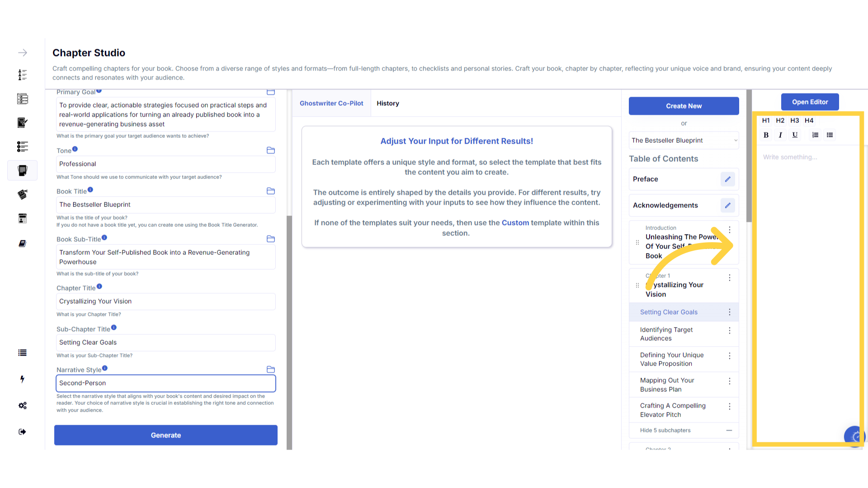Expand the left sidebar arrow

click(23, 52)
